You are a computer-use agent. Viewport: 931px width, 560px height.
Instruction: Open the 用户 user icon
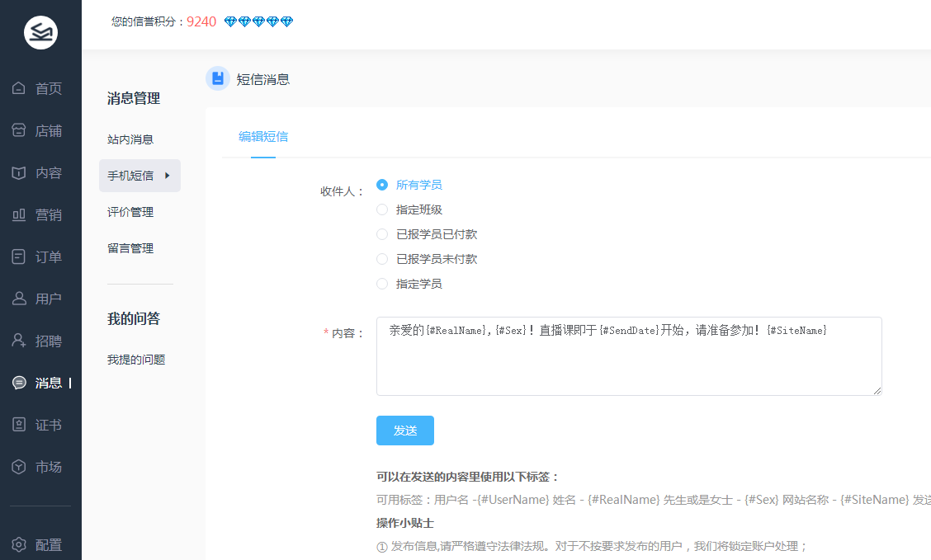19,299
